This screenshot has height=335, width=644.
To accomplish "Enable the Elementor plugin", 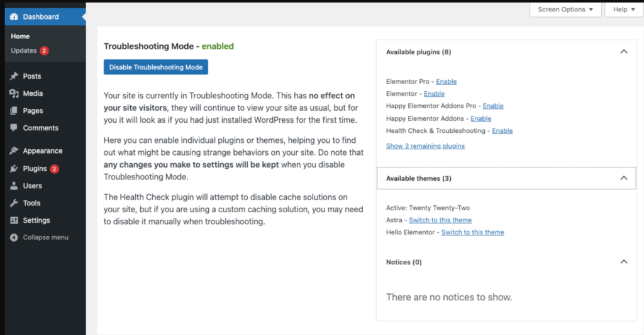I will pos(434,94).
